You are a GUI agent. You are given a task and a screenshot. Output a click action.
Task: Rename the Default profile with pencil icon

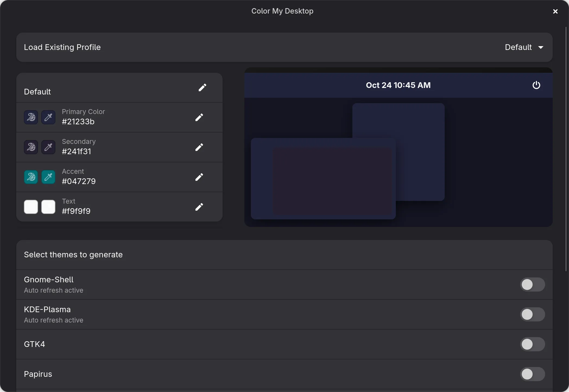pos(203,87)
